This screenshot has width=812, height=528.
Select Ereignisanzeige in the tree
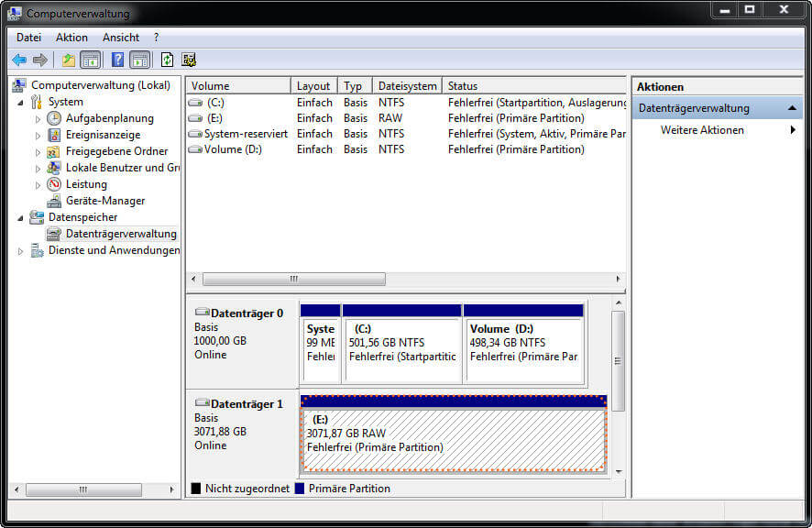pos(103,135)
